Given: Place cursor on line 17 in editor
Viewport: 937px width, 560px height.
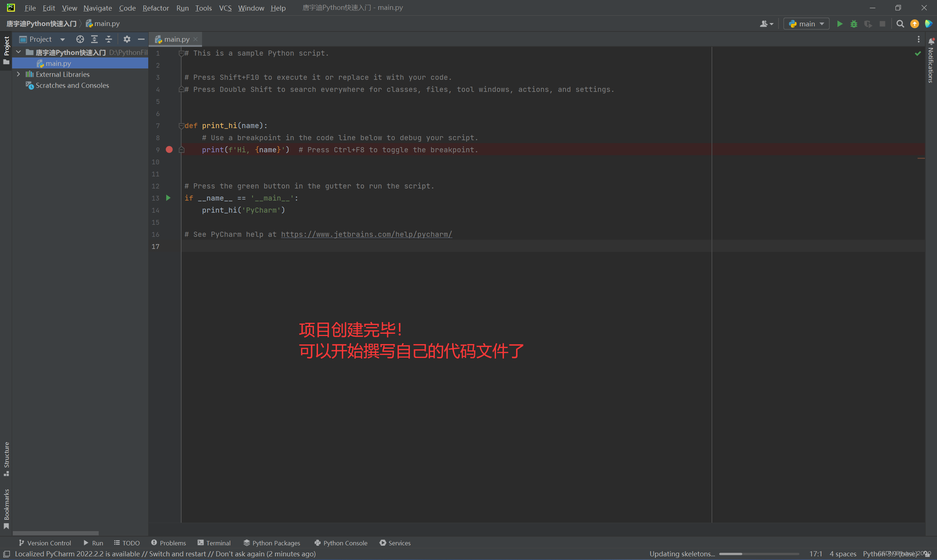Looking at the screenshot, I should (x=553, y=246).
